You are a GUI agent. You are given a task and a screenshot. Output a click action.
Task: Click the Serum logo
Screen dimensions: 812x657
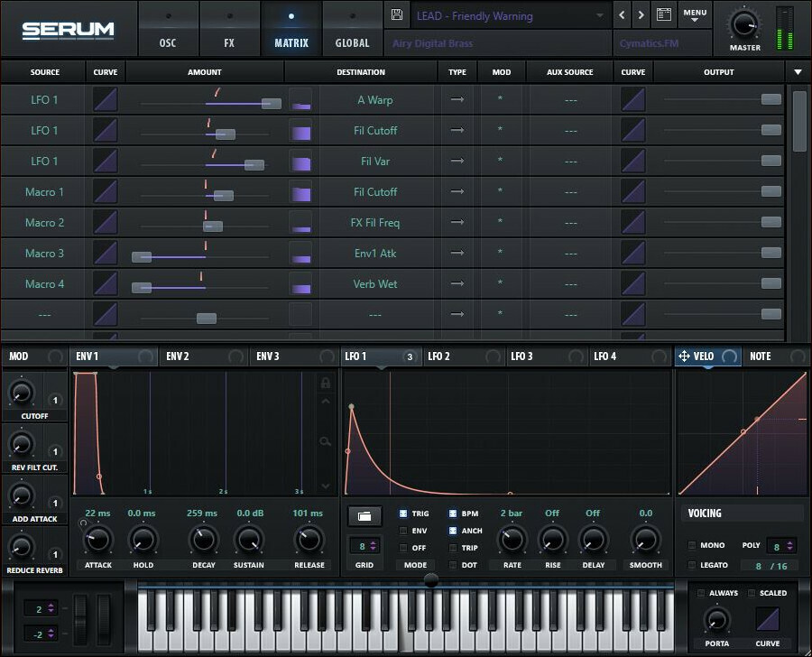click(x=68, y=30)
